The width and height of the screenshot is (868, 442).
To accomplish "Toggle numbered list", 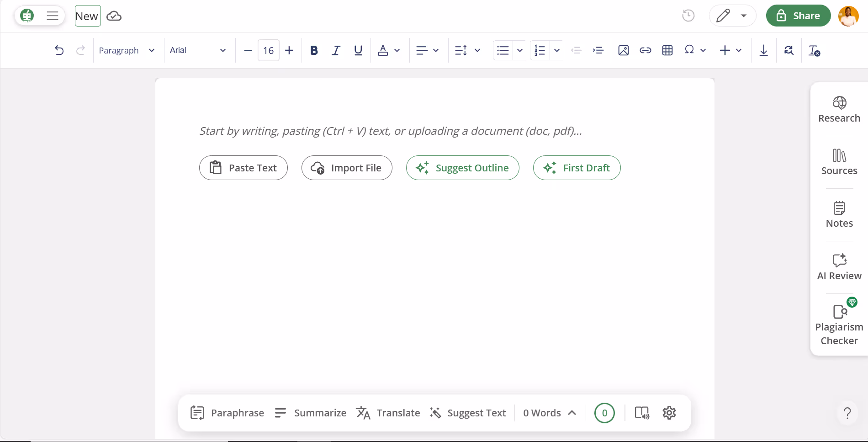I will [x=540, y=50].
